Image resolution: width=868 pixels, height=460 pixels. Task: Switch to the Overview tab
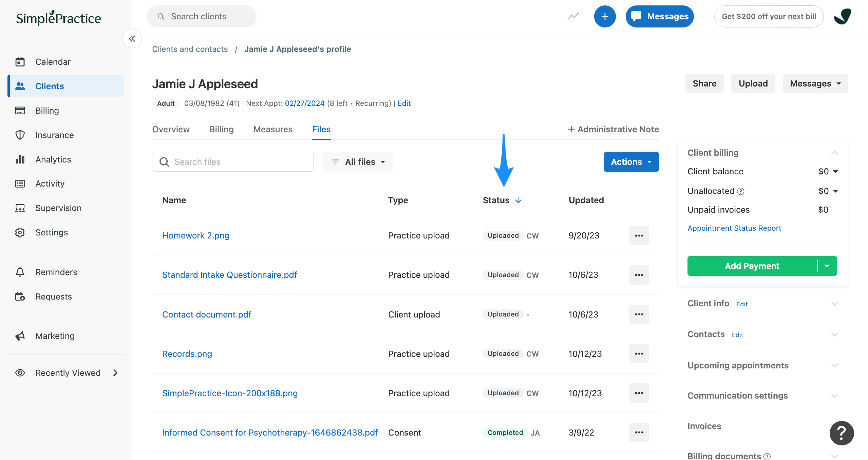pos(171,129)
